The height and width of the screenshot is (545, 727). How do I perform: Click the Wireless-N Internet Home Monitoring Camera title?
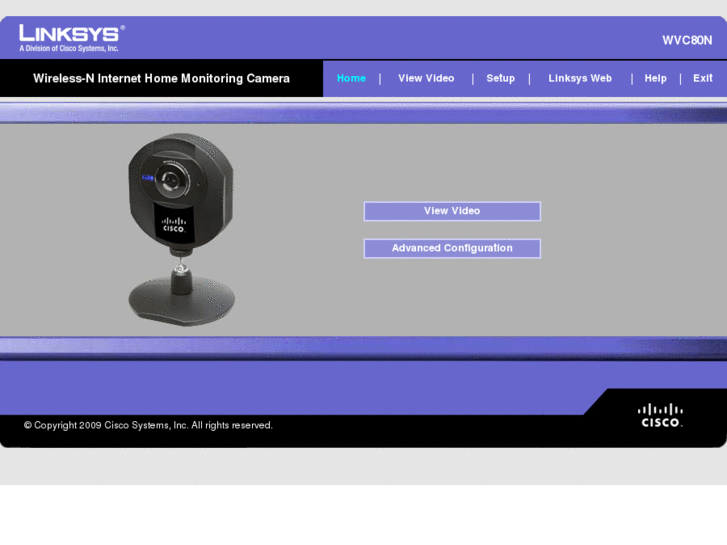pos(161,78)
